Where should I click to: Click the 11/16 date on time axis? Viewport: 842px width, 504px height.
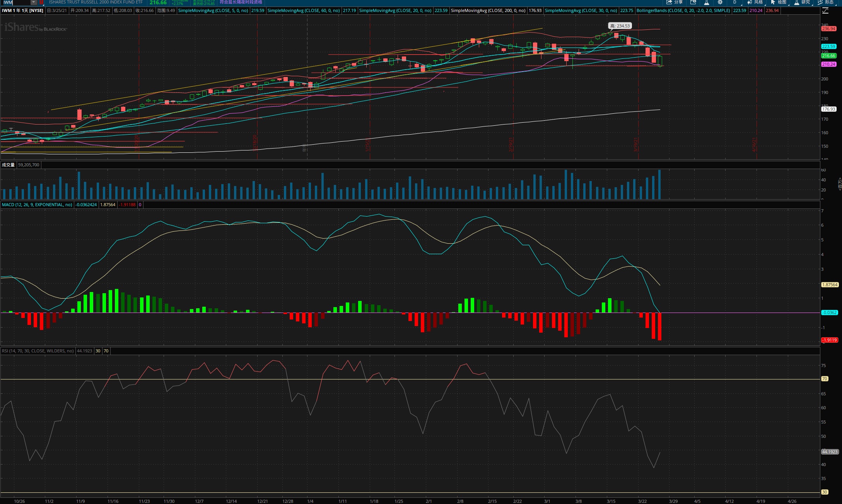[x=113, y=501]
